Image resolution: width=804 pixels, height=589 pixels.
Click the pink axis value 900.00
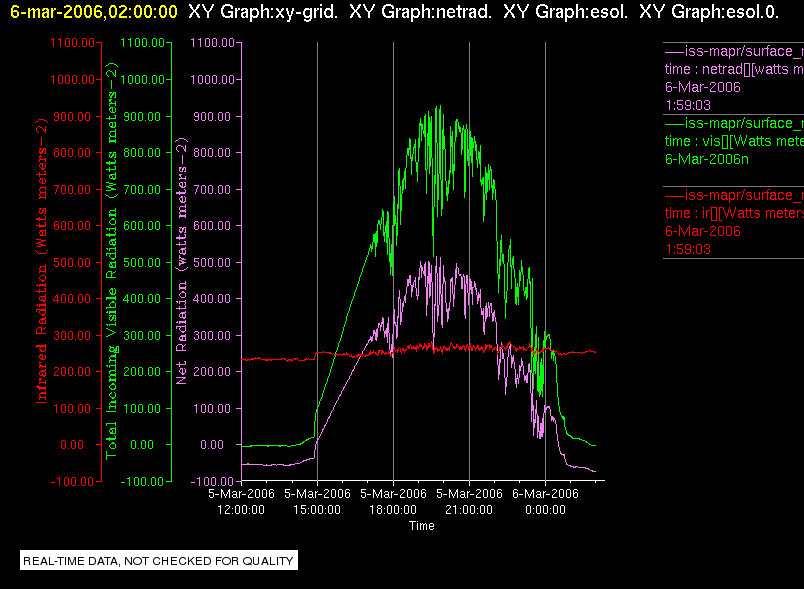[212, 116]
